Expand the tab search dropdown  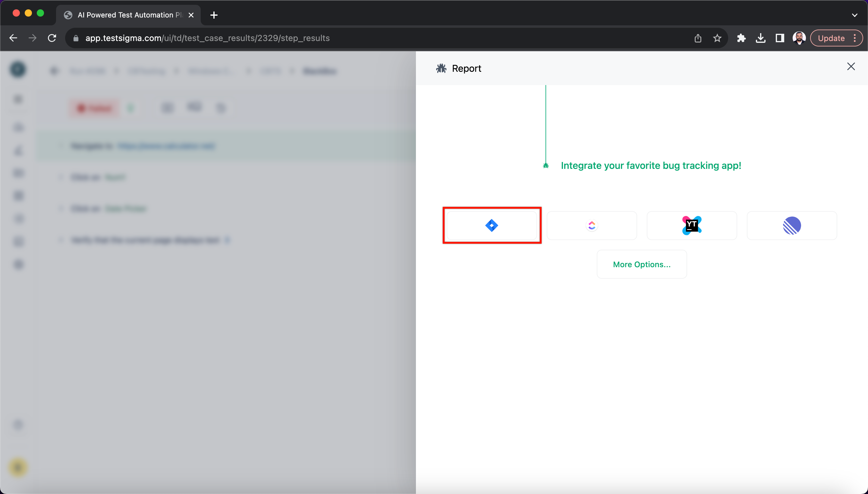coord(855,15)
